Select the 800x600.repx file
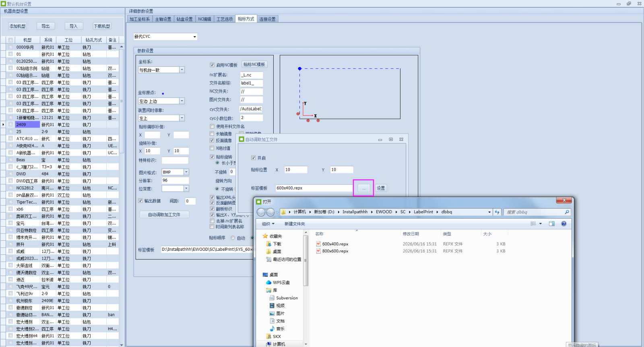The height and width of the screenshot is (347, 644). [335, 251]
